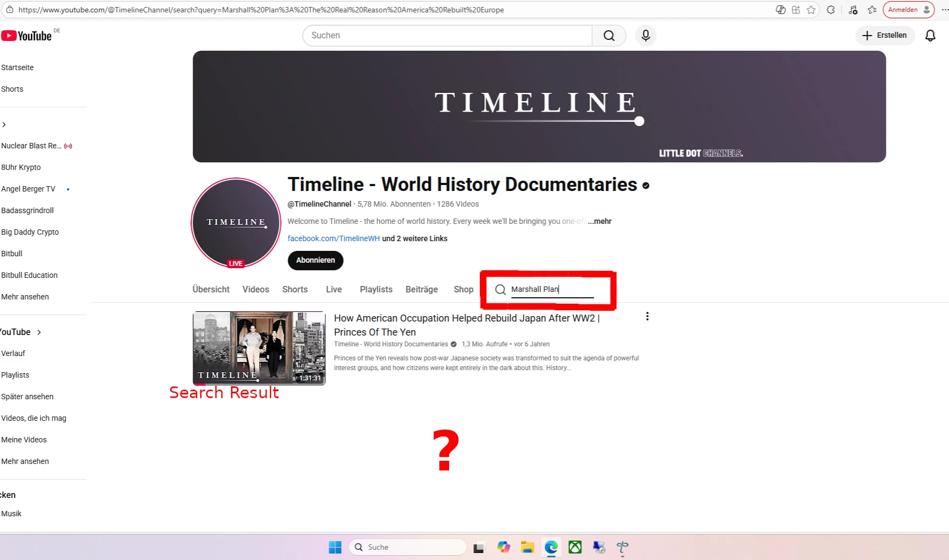Screen dimensions: 949x560
Task: Open Musik in the sidebar
Action: click(11, 514)
